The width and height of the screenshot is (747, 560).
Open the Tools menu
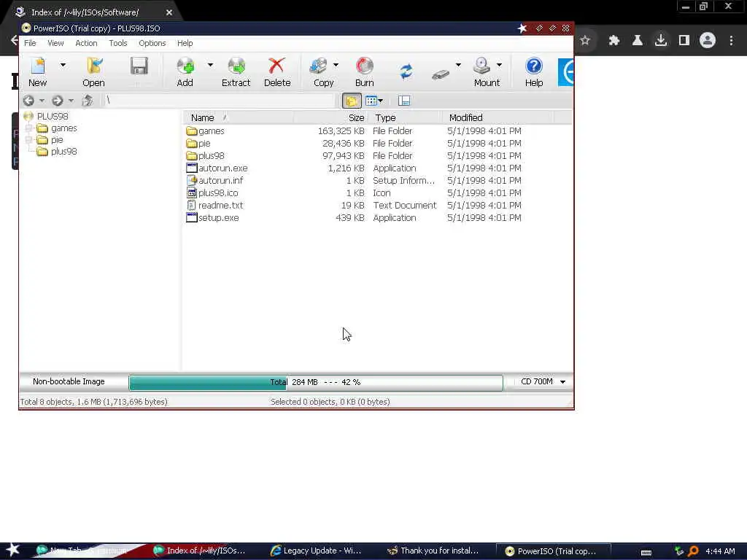(x=117, y=43)
